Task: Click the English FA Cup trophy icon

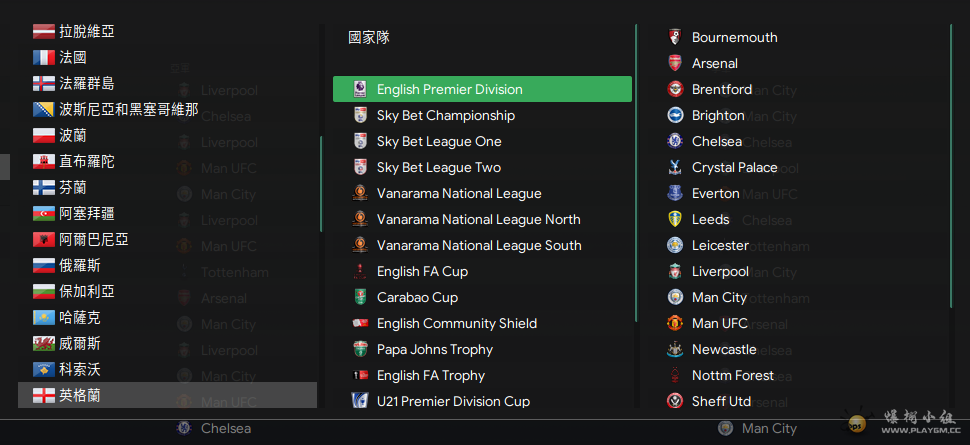Action: coord(360,271)
